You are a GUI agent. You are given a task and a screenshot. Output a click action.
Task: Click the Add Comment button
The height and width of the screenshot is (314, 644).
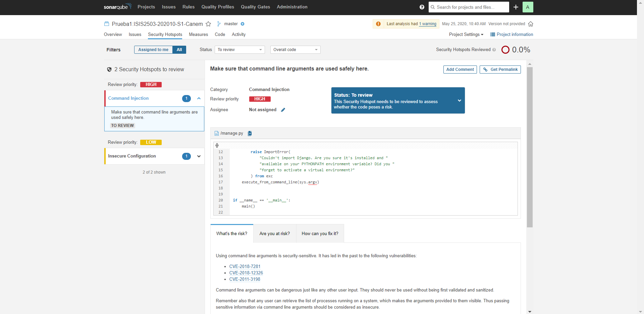[x=460, y=70]
